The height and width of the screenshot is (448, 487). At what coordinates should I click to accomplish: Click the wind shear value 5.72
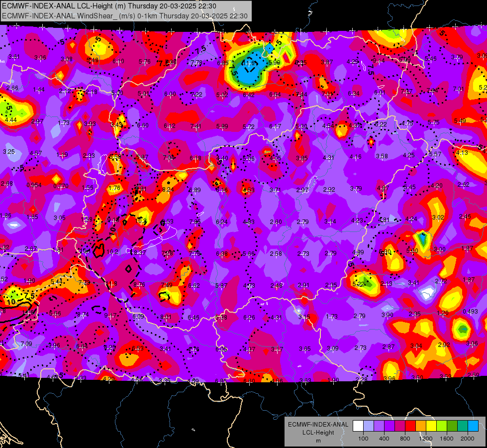(x=248, y=127)
